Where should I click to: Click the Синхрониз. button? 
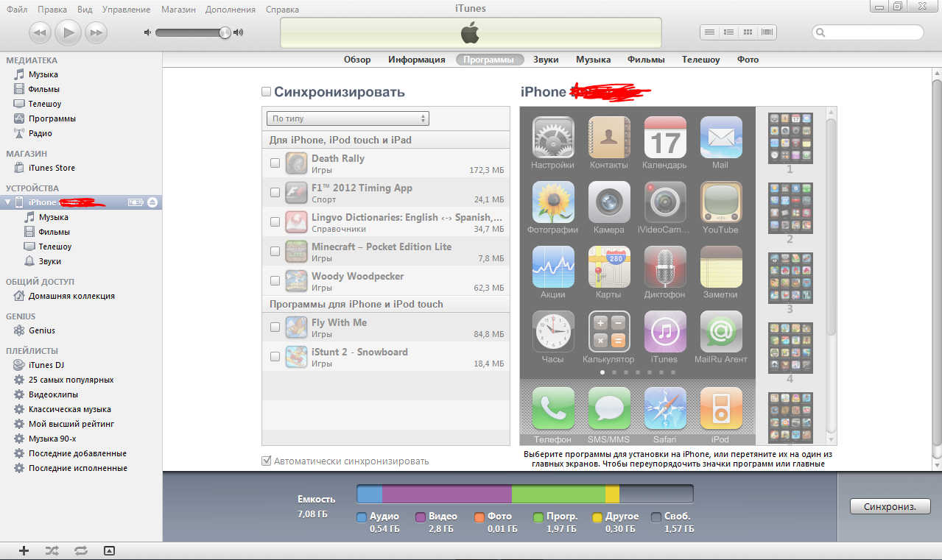pos(890,506)
